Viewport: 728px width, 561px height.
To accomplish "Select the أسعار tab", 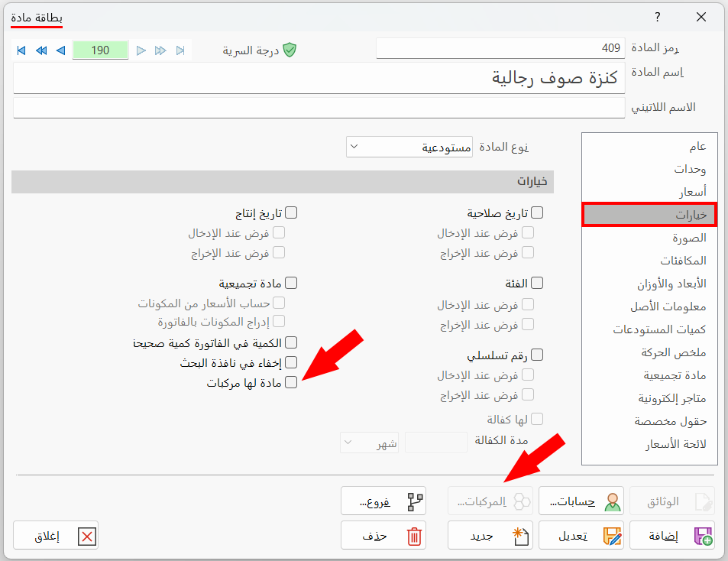I will point(649,192).
